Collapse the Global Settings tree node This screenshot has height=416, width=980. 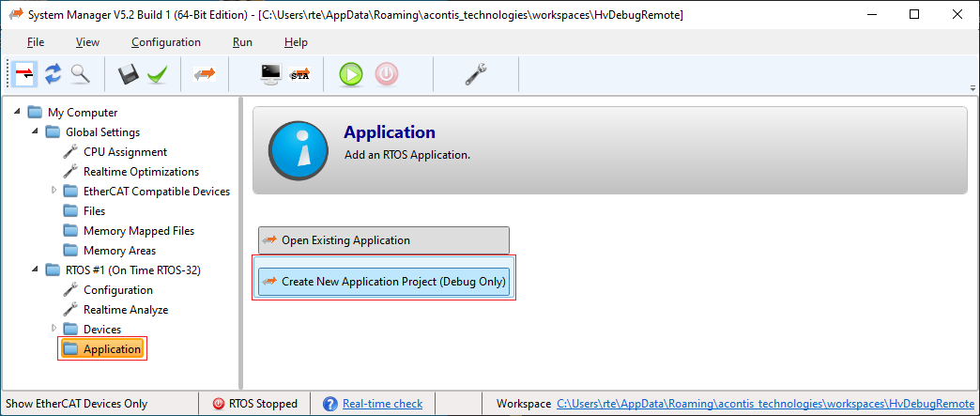[x=35, y=132]
